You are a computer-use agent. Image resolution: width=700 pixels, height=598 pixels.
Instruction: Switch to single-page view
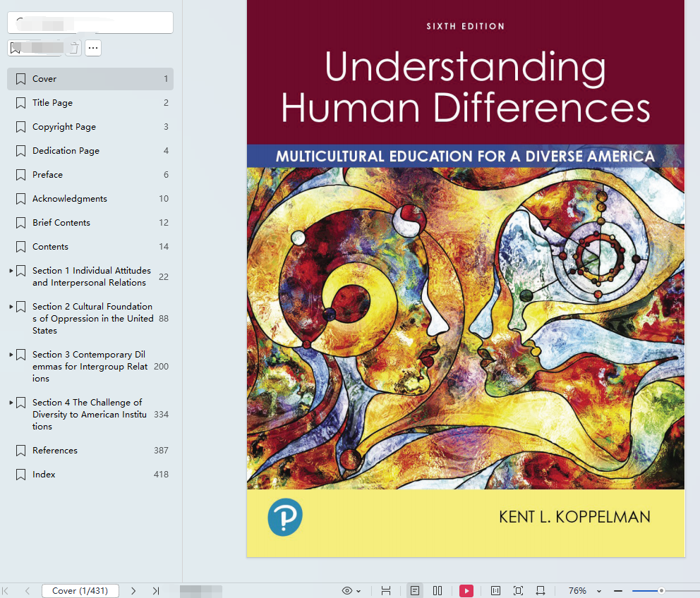click(x=415, y=590)
